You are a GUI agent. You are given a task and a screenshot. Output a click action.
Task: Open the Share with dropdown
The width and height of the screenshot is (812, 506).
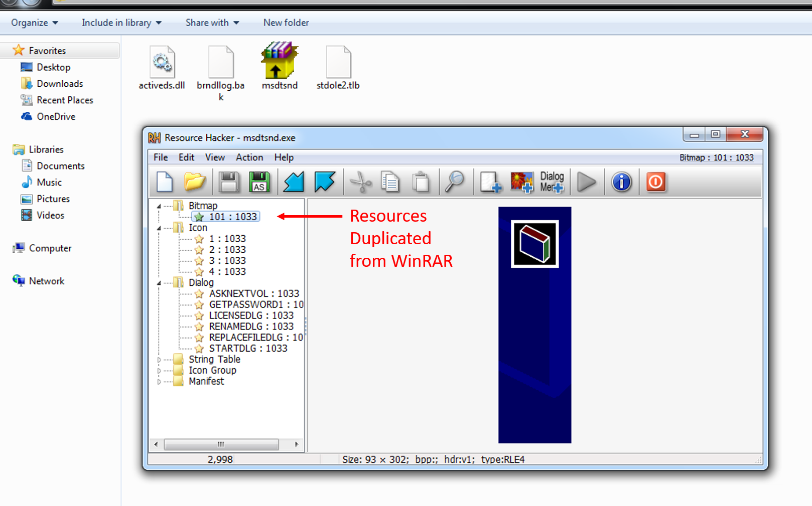pyautogui.click(x=212, y=23)
